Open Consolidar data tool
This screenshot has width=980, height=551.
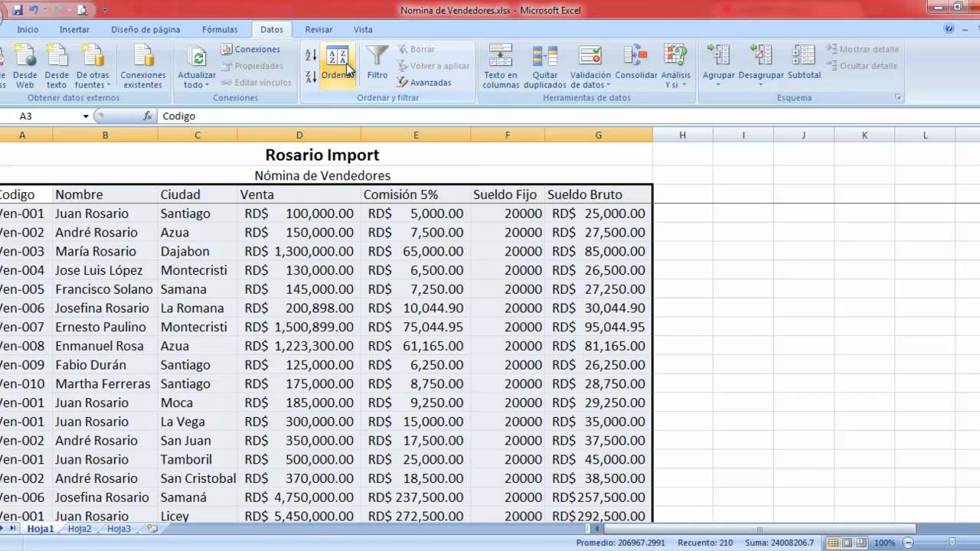(636, 63)
